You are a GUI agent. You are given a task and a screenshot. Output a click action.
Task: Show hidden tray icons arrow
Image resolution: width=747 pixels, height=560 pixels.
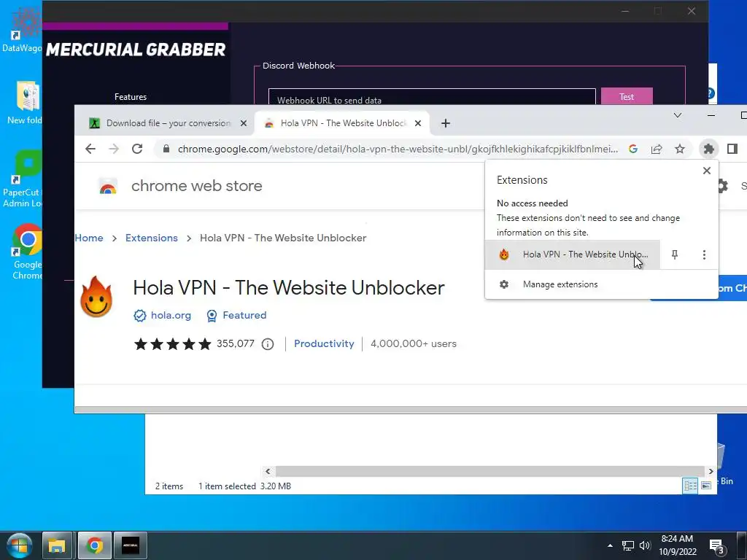tap(610, 545)
